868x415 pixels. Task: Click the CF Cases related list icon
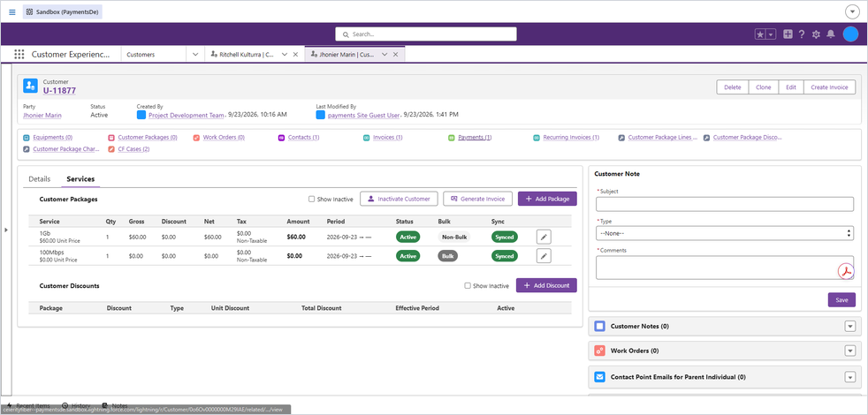pyautogui.click(x=111, y=149)
